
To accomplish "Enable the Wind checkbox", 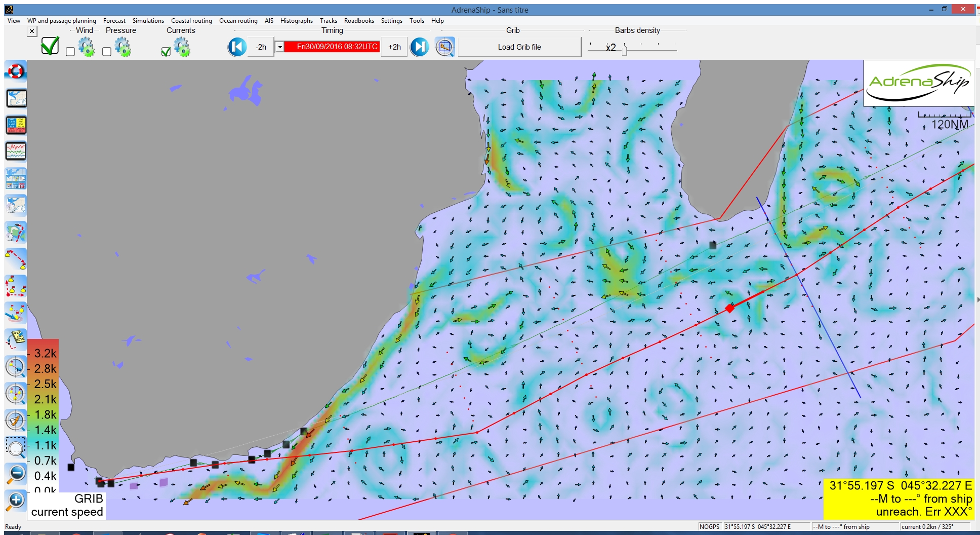I will (70, 52).
